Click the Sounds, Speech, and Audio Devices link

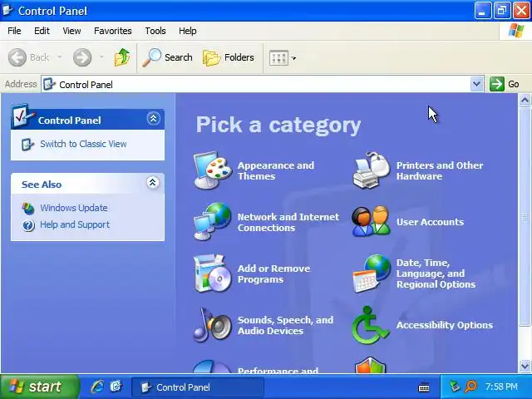point(285,325)
